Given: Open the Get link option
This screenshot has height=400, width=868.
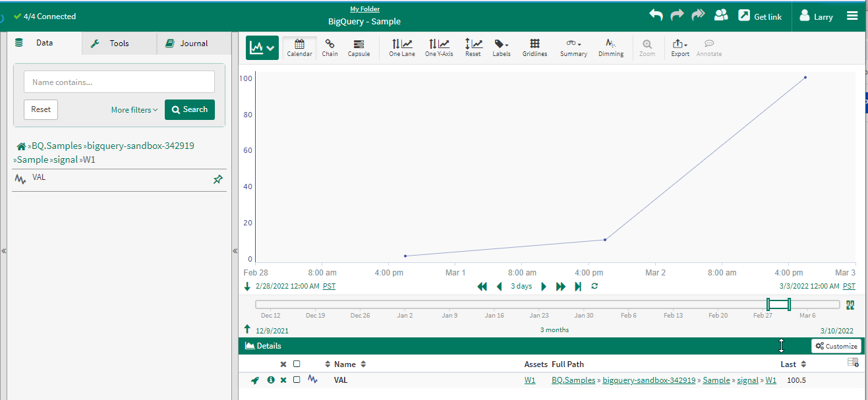Looking at the screenshot, I should pos(760,16).
